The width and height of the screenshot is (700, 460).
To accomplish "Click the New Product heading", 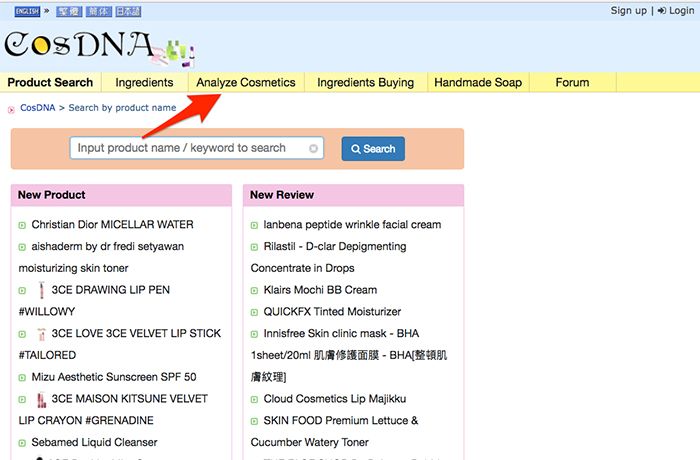I will (51, 195).
